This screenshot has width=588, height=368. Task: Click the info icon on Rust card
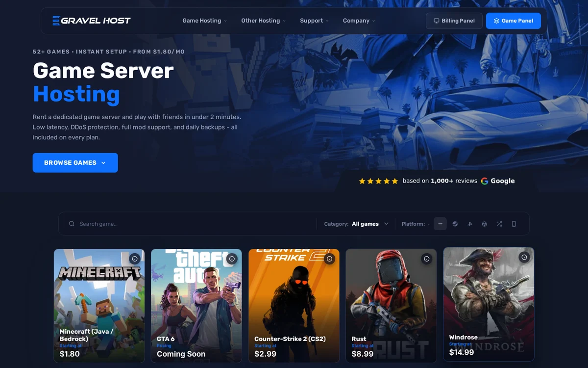click(x=426, y=259)
